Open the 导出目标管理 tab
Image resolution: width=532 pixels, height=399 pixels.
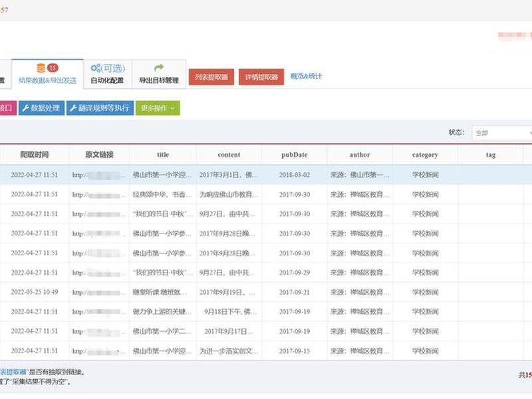click(x=159, y=74)
